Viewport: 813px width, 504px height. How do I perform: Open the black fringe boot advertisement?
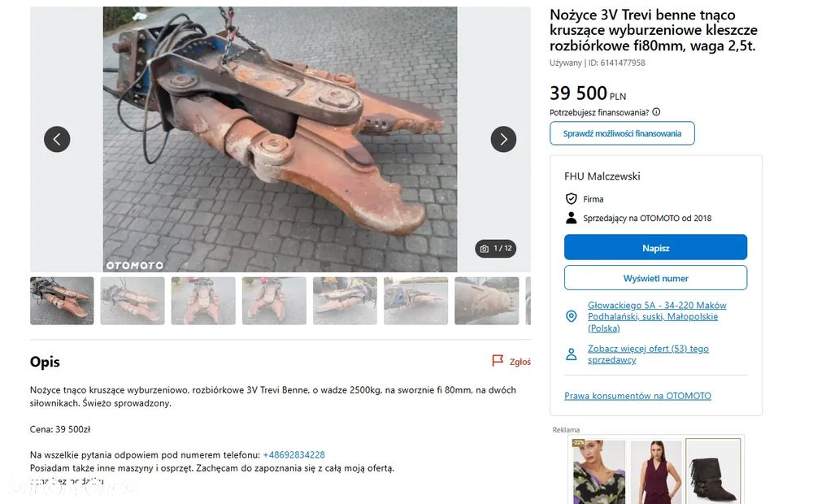713,471
